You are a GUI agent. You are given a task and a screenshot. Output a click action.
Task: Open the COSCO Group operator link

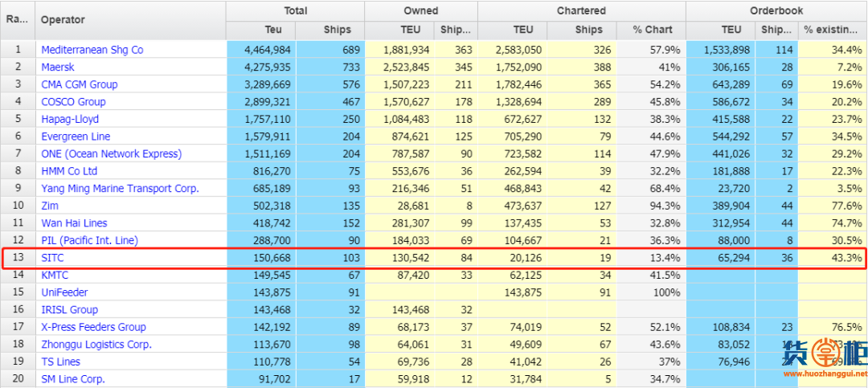[73, 102]
